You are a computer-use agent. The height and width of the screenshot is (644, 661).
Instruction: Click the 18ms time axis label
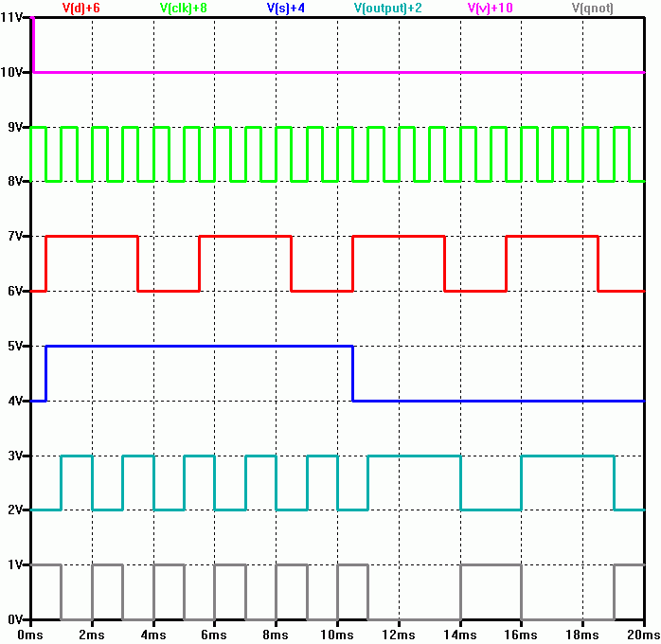[582, 635]
